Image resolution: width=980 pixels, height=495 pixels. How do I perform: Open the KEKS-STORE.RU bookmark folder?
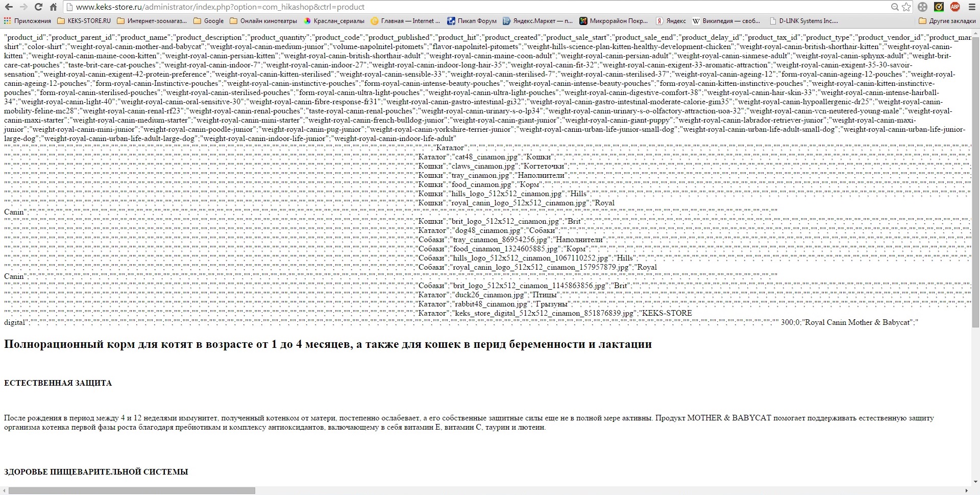[x=84, y=21]
